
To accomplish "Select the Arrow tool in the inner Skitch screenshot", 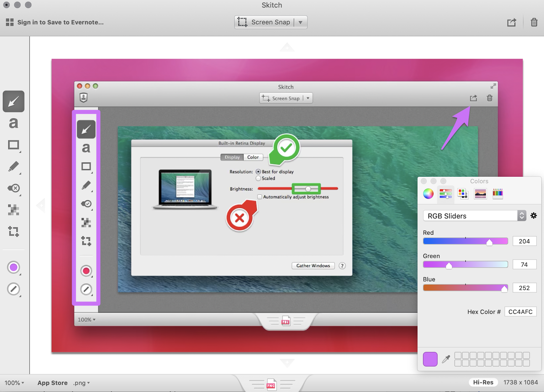I will (86, 129).
